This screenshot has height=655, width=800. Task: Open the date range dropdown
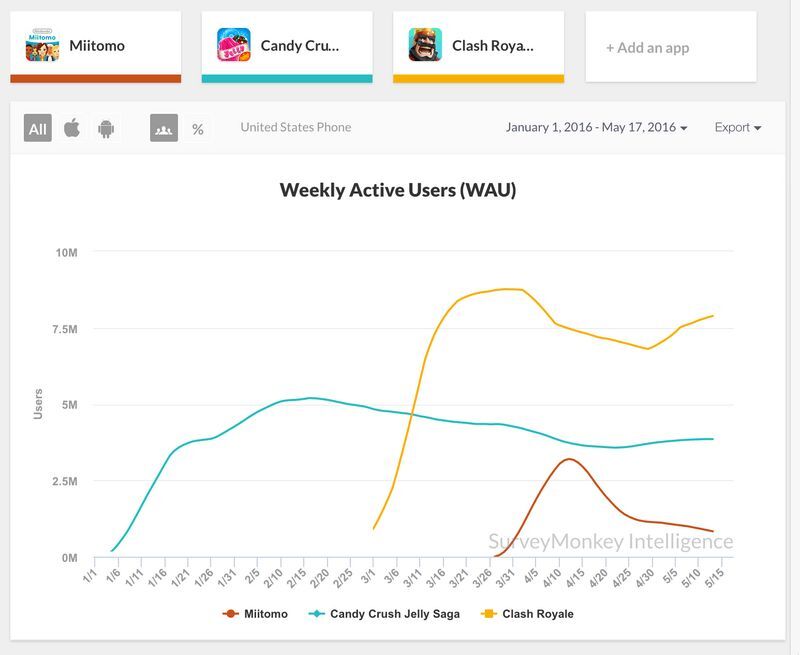click(x=596, y=127)
